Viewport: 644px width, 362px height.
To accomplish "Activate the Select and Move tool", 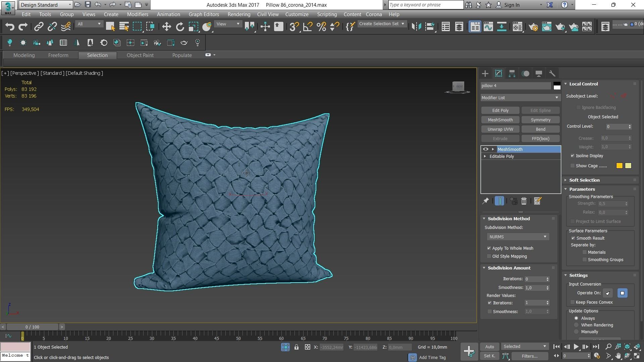I will click(x=166, y=27).
